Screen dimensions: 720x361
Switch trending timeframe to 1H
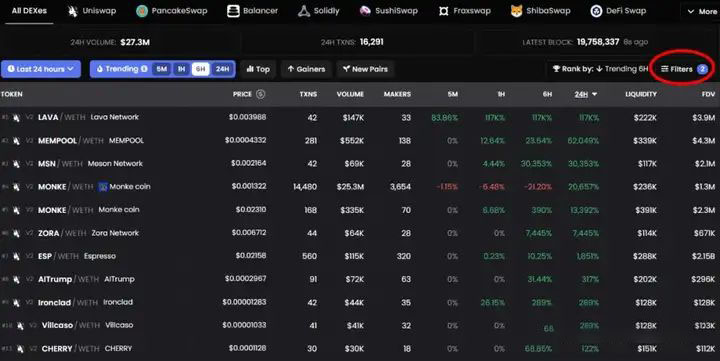[181, 69]
